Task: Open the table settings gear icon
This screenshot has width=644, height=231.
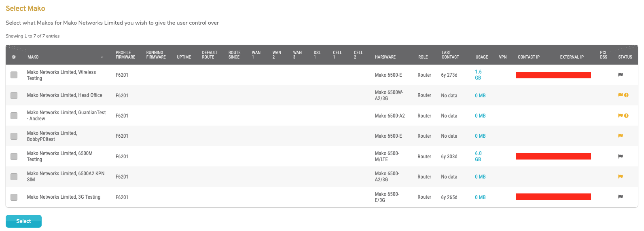Action: pos(14,57)
